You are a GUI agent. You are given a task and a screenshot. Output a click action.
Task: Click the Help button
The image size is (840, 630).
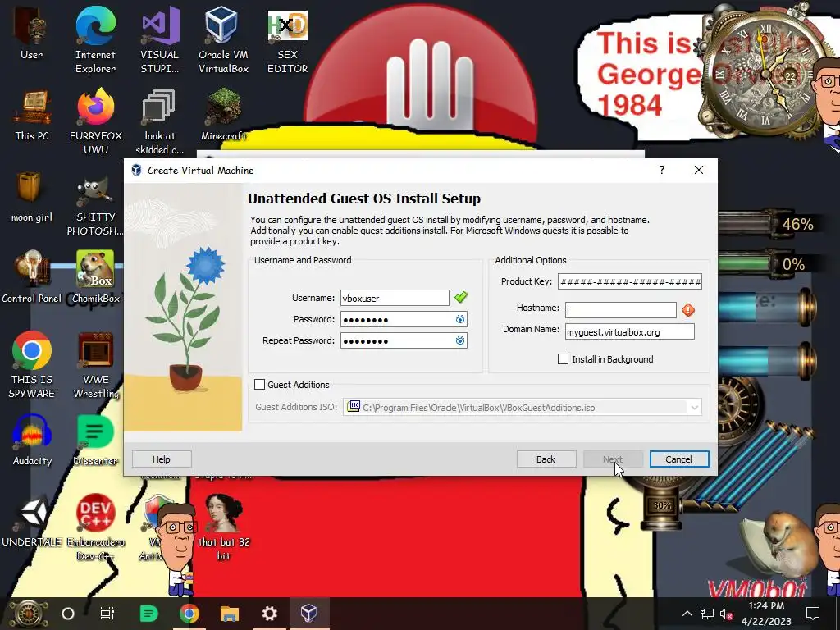(162, 459)
